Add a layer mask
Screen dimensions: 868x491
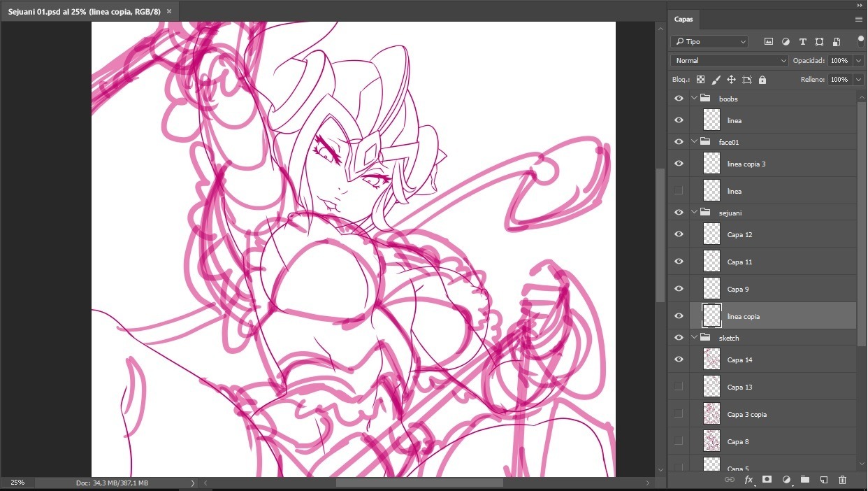pos(767,480)
